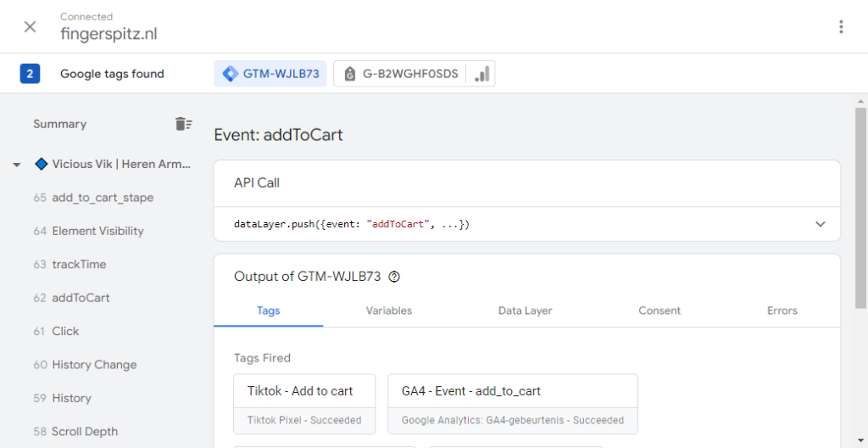868x448 pixels.
Task: Click the scrollbar down arrow
Action: 861,440
